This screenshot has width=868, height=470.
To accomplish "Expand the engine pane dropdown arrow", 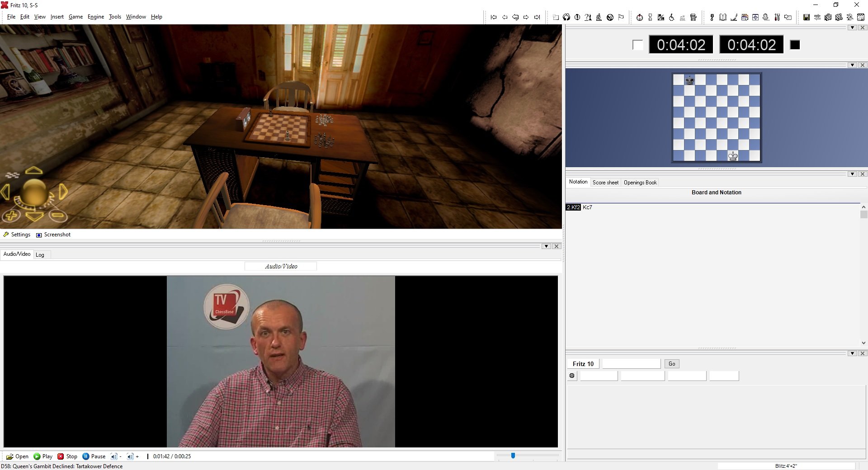I will point(853,353).
